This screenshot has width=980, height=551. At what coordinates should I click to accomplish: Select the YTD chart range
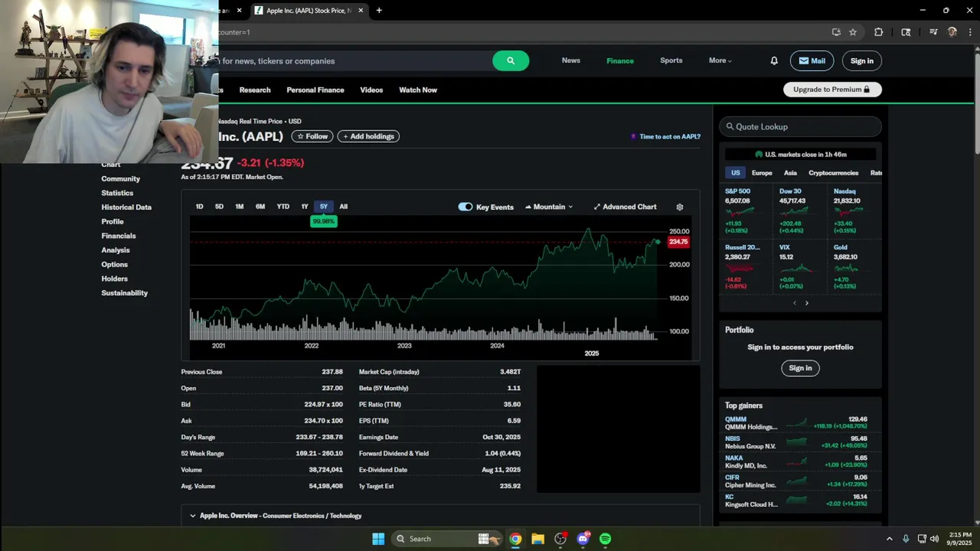coord(283,207)
